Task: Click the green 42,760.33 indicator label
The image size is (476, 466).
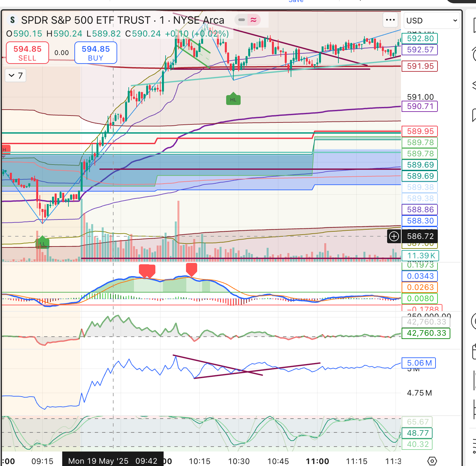Action: (426, 333)
